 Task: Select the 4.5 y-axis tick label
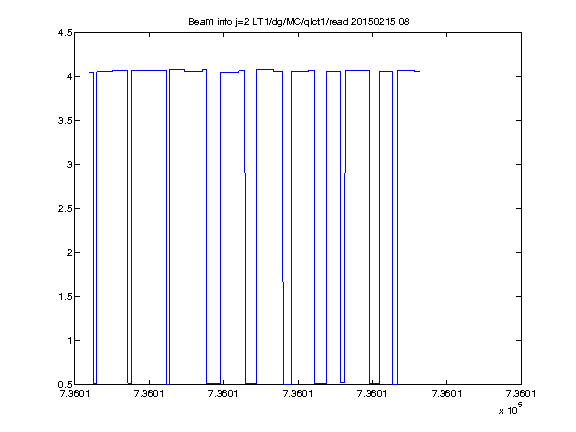(65, 33)
